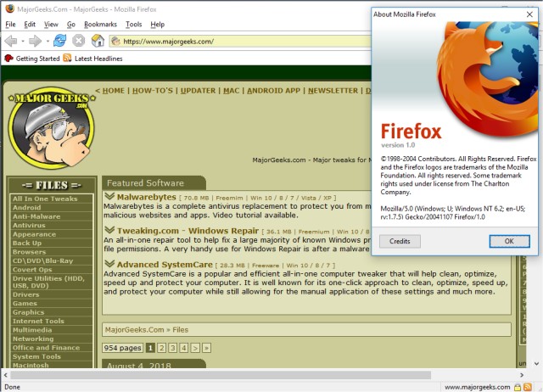543x392 pixels.
Task: Click the Getting Started bookmark icon
Action: pos(8,59)
